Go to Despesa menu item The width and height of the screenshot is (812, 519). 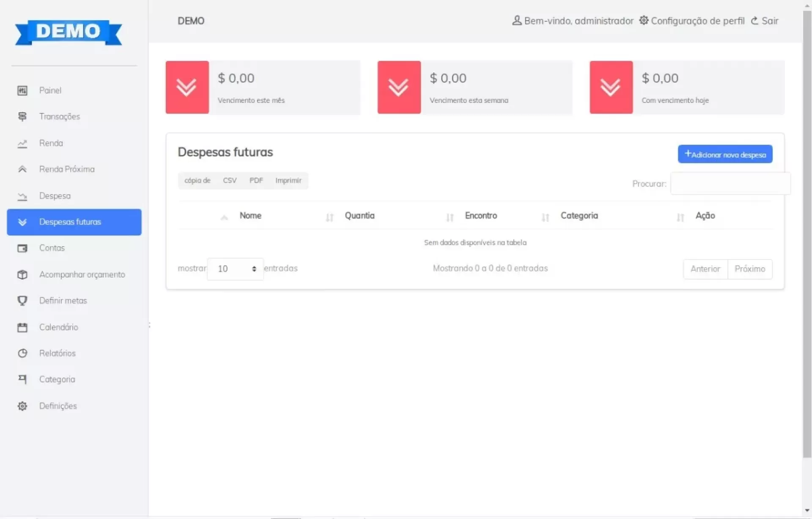point(55,196)
